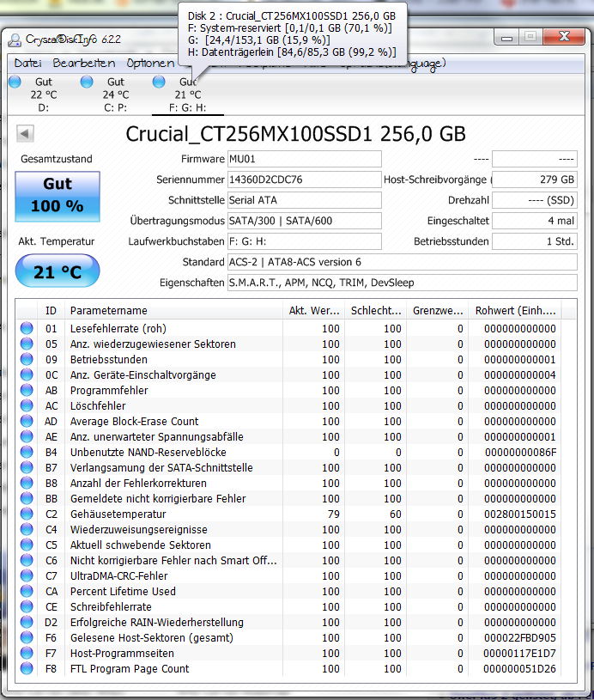Select the C: P: disk status icon

87,82
